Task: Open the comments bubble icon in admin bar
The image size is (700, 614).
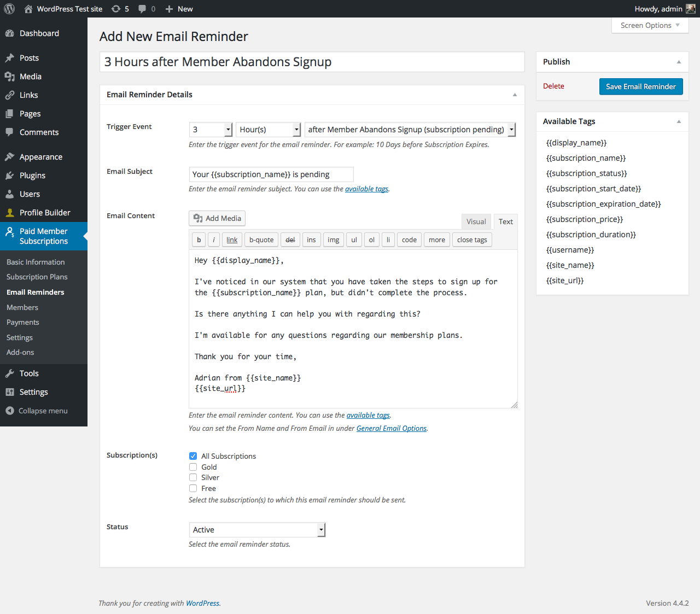Action: coord(142,9)
